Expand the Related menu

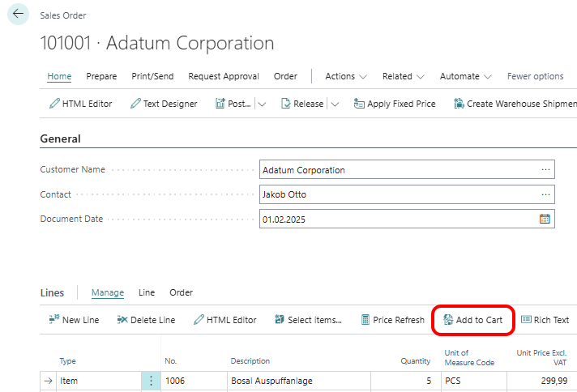[403, 76]
